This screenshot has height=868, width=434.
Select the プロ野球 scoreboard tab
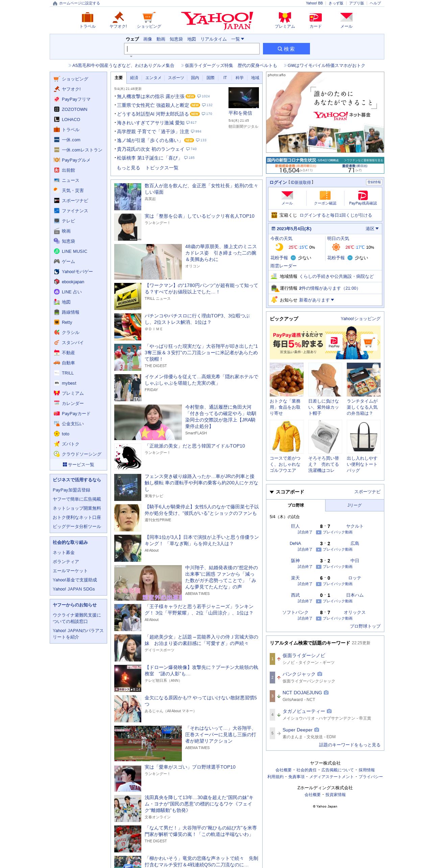[x=296, y=505]
